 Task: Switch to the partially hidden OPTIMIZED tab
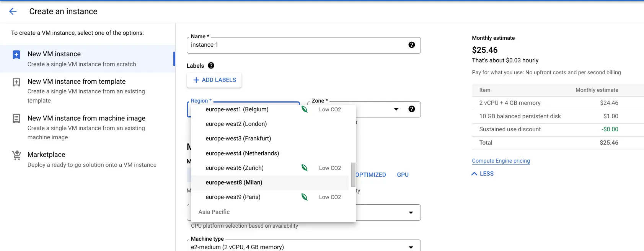click(371, 174)
